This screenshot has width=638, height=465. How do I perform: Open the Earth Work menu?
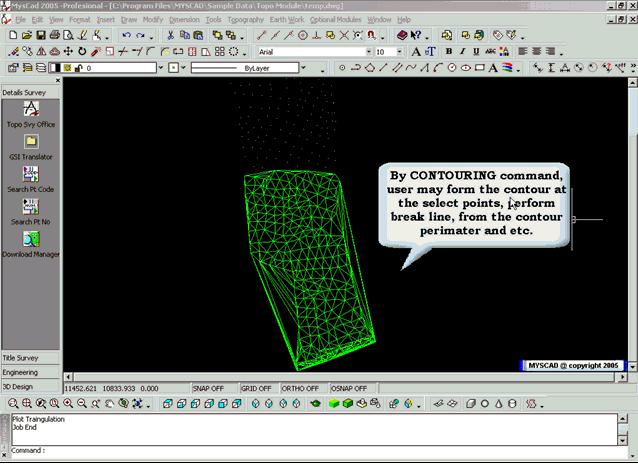tap(288, 19)
